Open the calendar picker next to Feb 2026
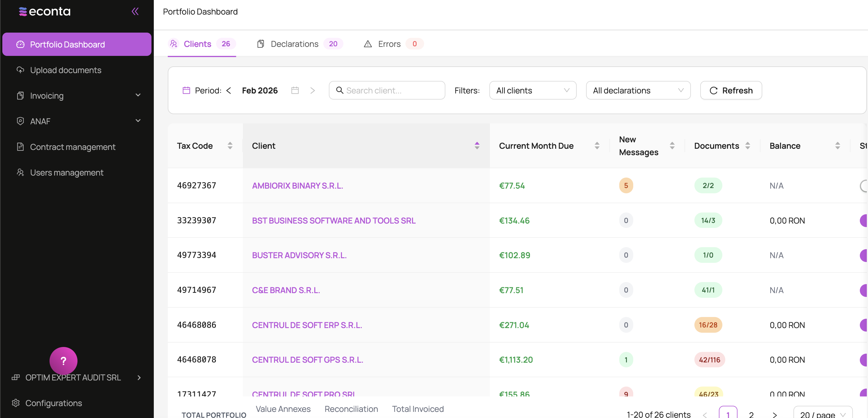This screenshot has width=868, height=418. click(295, 90)
